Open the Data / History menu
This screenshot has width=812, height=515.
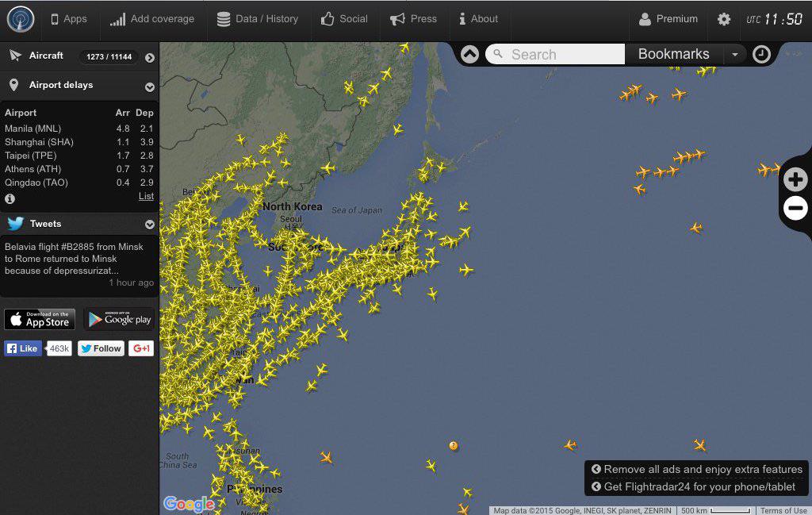tap(258, 19)
